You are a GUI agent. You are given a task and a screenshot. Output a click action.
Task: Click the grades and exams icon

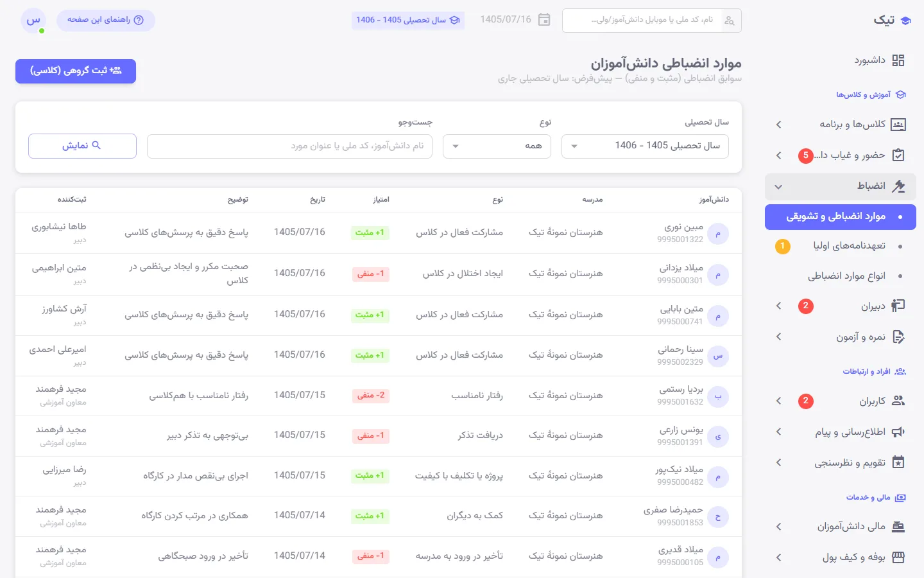pos(898,337)
